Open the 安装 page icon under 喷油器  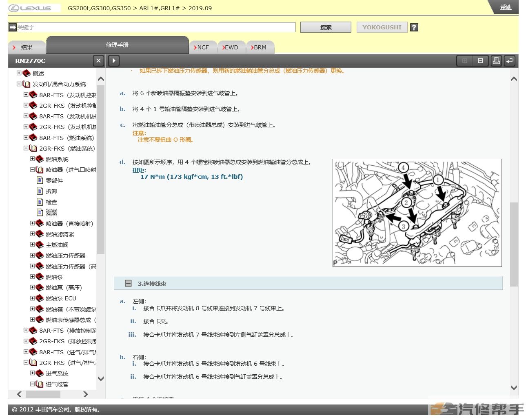click(40, 212)
